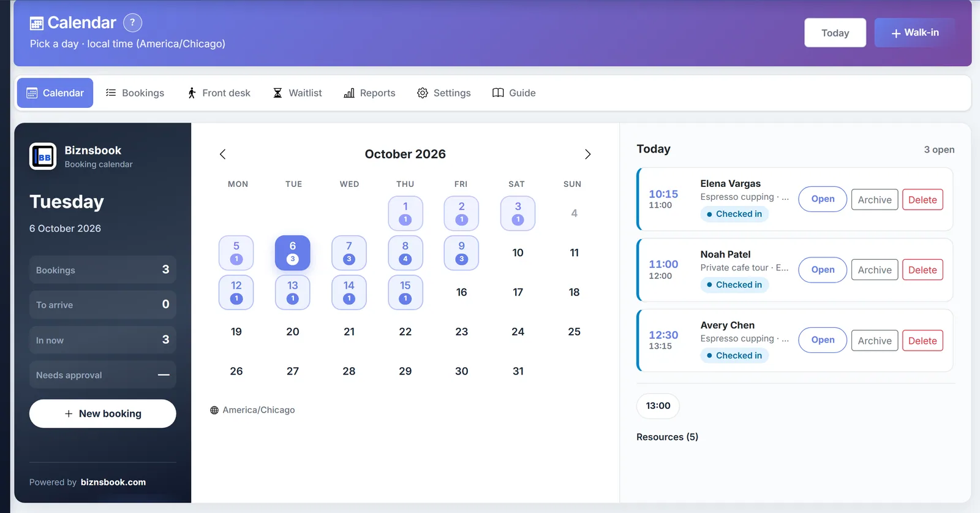The image size is (980, 513).
Task: Click the calendar icon beside the Calendar title
Action: coord(37,23)
